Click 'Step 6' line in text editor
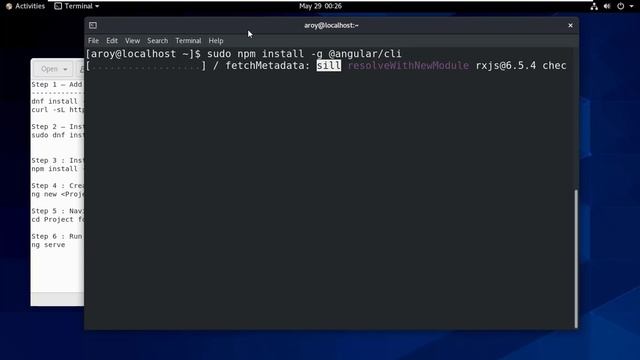This screenshot has width=640, height=360. [57, 236]
